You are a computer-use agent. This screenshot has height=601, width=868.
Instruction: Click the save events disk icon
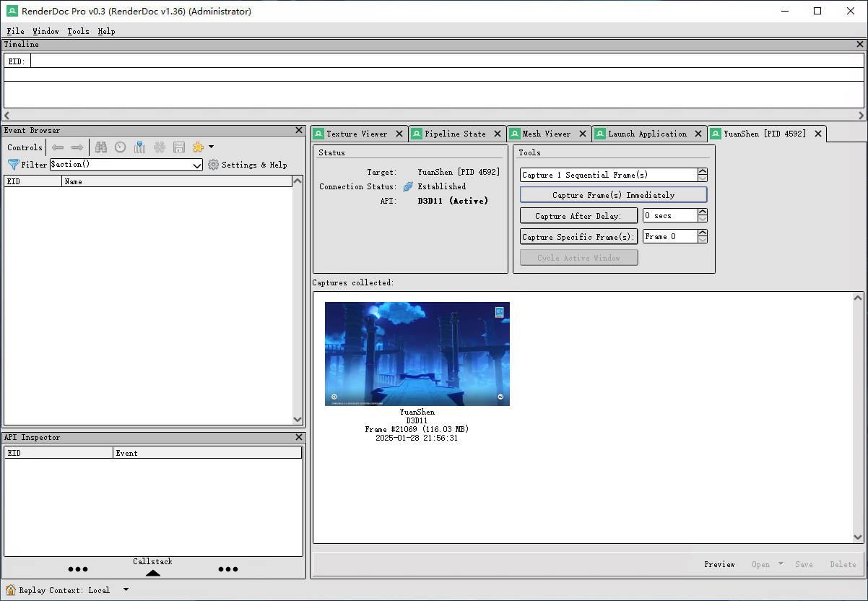click(179, 147)
